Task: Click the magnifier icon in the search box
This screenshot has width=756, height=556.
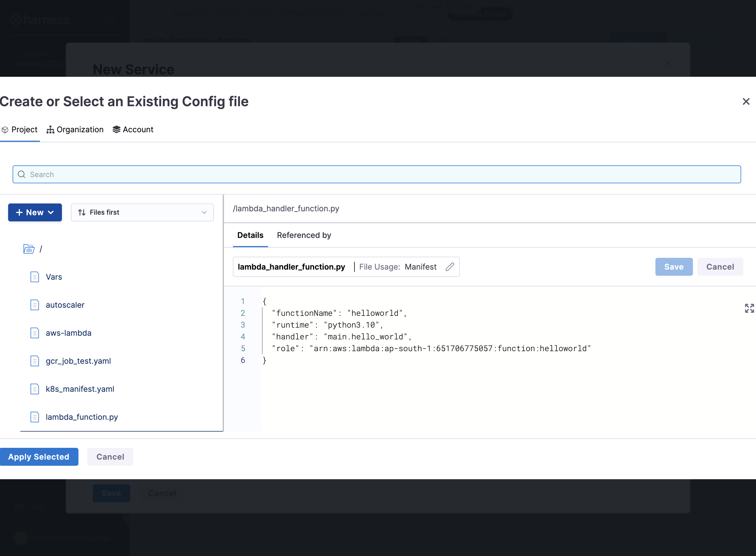Action: point(22,174)
